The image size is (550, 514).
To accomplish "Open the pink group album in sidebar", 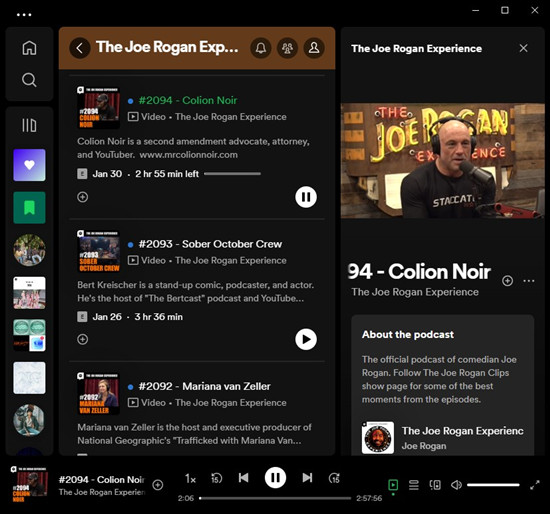I will (29, 293).
